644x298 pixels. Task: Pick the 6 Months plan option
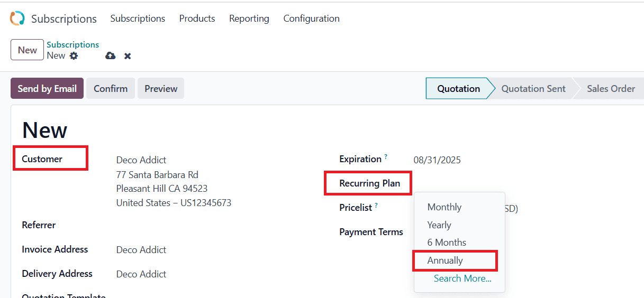click(447, 243)
